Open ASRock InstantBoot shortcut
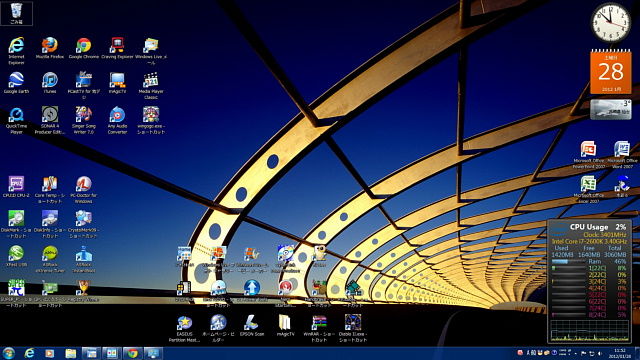 pos(84,259)
